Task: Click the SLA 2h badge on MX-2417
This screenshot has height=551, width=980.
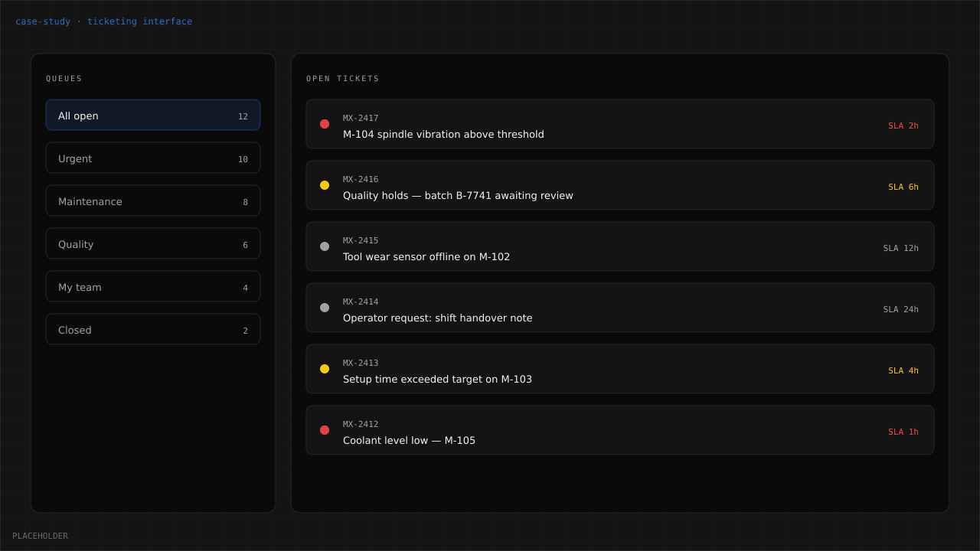Action: tap(903, 125)
